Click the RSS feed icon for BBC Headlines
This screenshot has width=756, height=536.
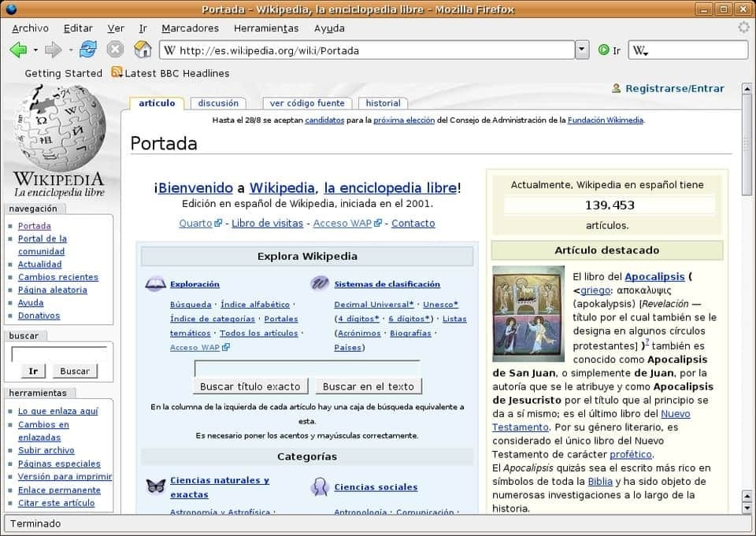(117, 72)
